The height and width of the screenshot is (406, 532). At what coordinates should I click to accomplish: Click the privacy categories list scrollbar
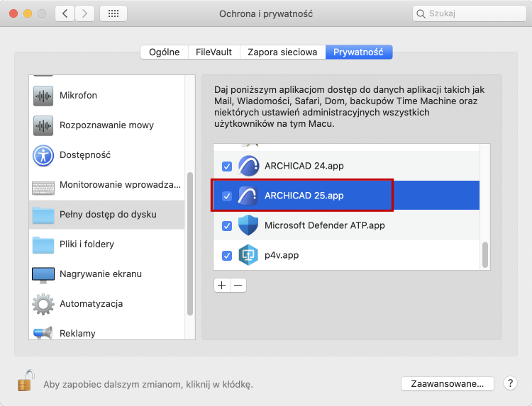[190, 244]
